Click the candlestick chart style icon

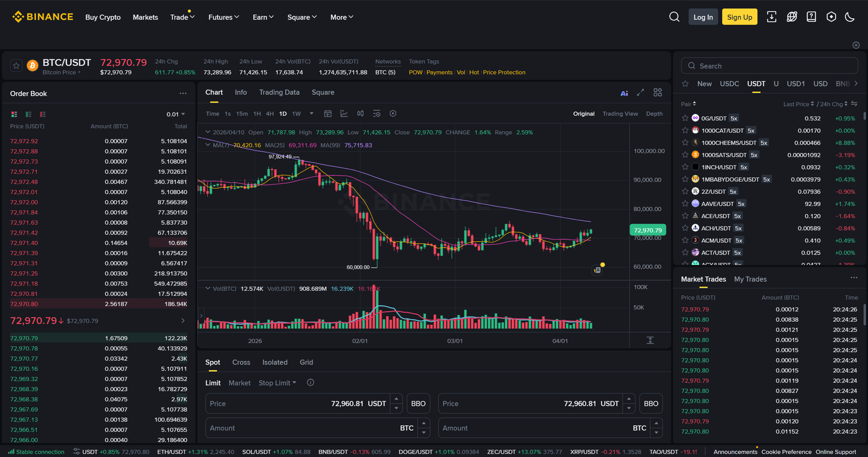click(360, 113)
